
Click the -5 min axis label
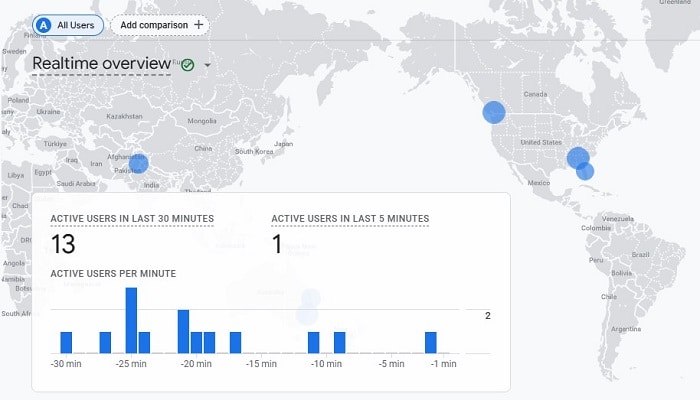tap(392, 364)
